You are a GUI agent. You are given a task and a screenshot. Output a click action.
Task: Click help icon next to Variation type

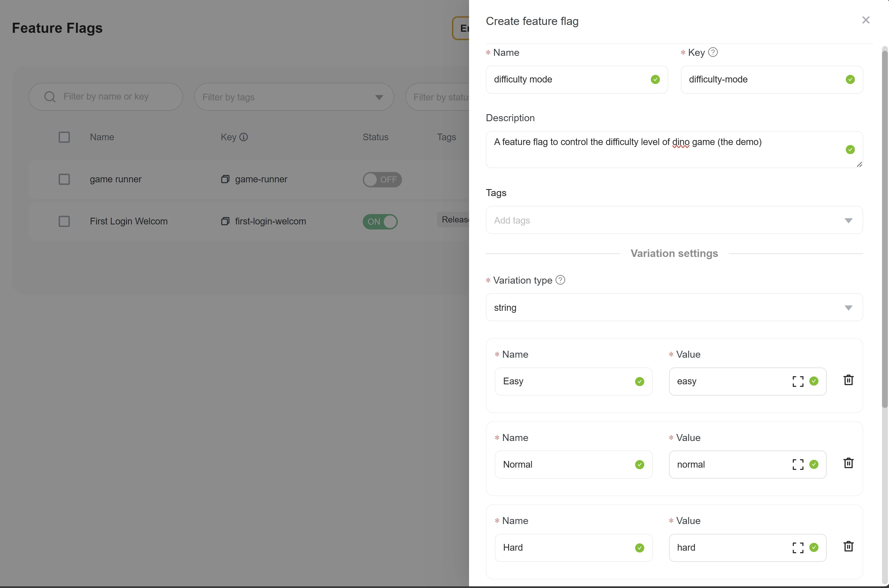pos(560,280)
